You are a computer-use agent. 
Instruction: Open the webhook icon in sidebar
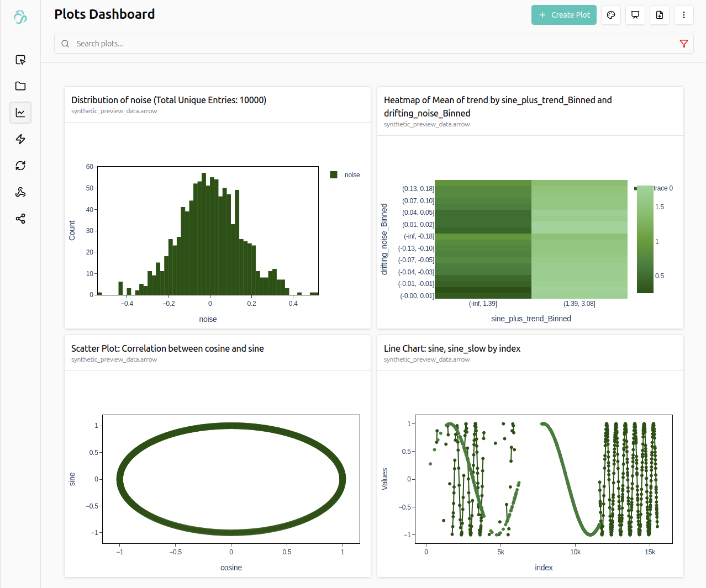coord(20,192)
